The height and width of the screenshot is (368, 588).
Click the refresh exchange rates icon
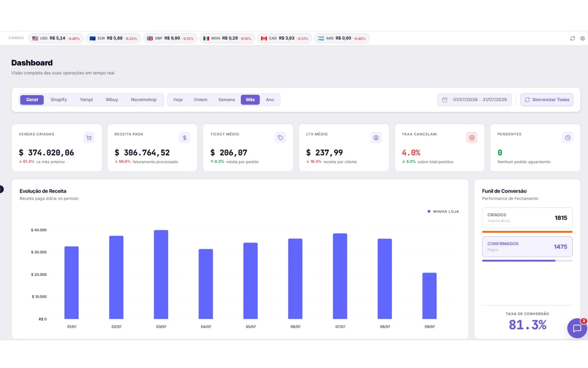coord(573,38)
